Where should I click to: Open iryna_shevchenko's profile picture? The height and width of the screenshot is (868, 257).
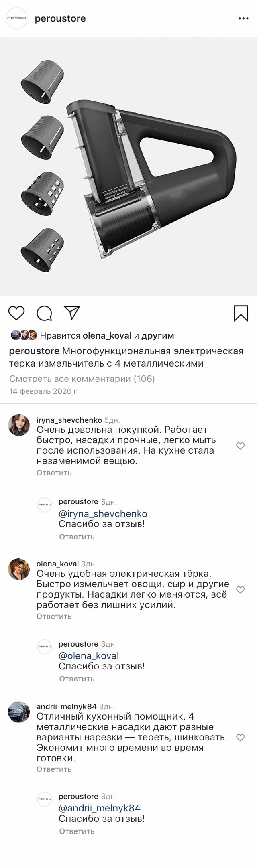click(x=19, y=425)
